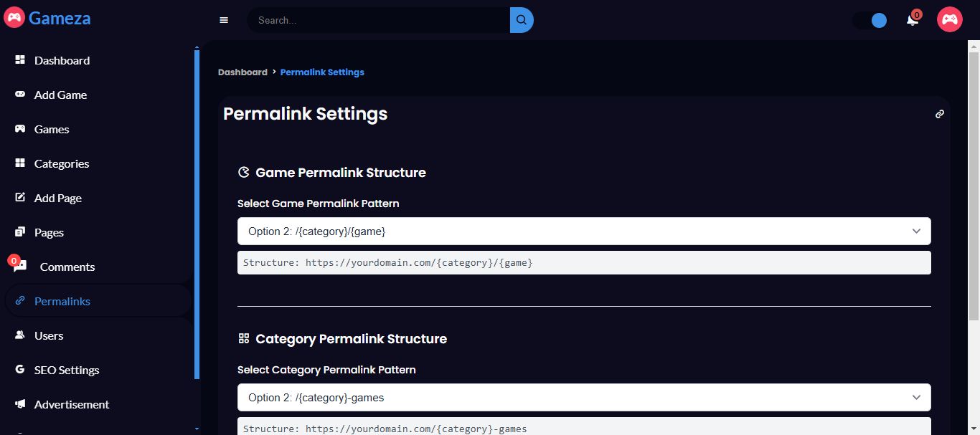
Task: Open the Game Permalink Pattern dropdown
Action: (584, 231)
